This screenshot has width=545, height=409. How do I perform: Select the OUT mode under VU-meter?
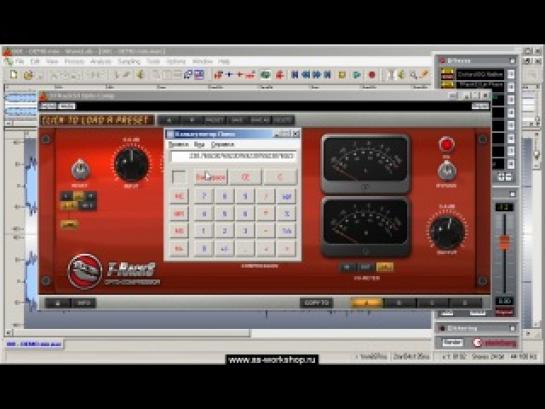[x=365, y=267]
